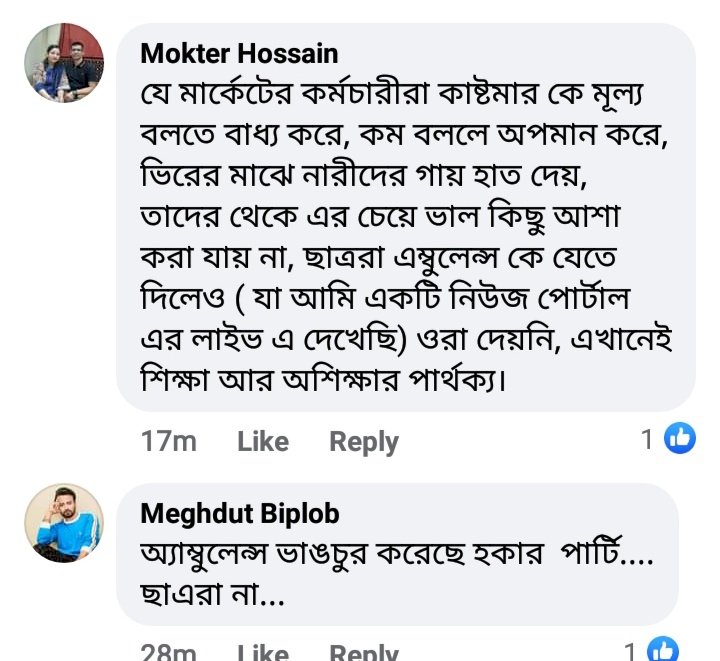Click the 17m timestamp under Mokter's comment
The image size is (720, 661).
[168, 441]
